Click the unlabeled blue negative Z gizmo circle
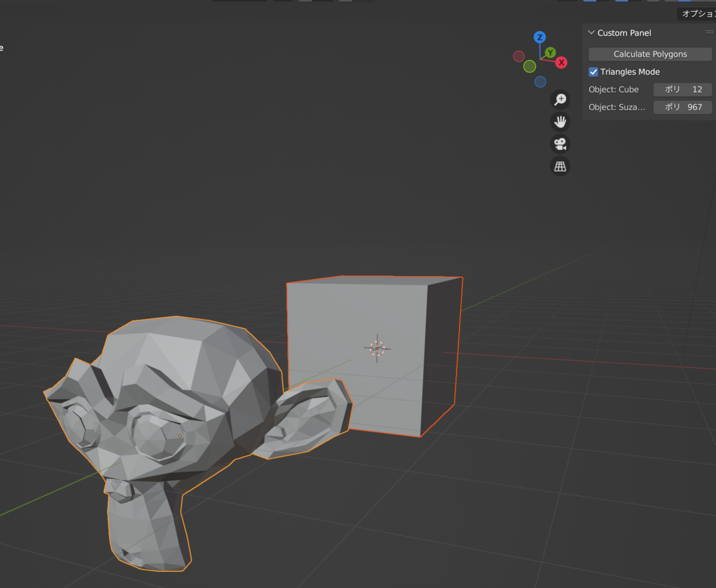This screenshot has width=716, height=588. click(540, 82)
